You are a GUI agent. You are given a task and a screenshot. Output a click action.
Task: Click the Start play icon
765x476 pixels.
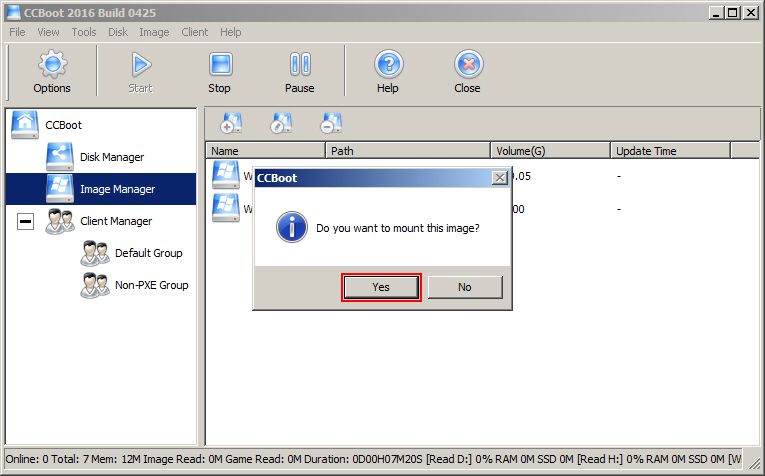tap(141, 64)
